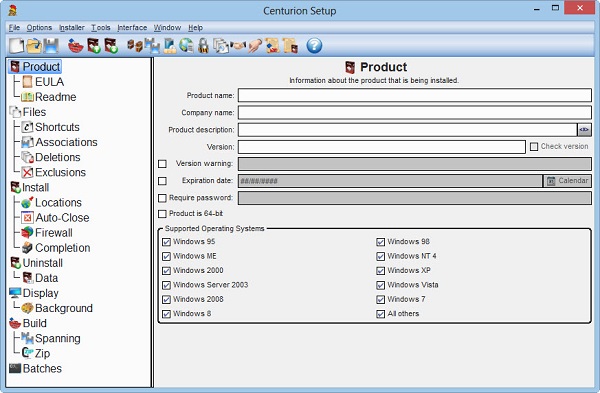Click the red boat Build icon
This screenshot has width=600, height=393.
(x=76, y=46)
